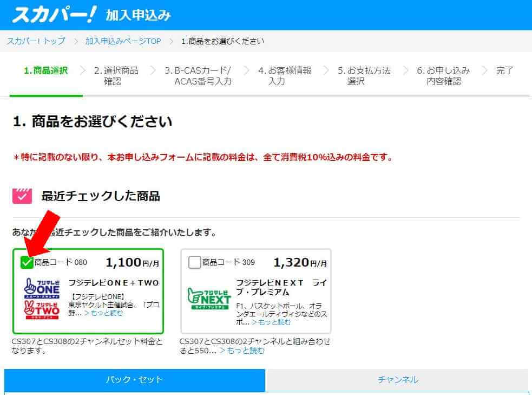This screenshot has width=532, height=395.
Task: Click the フジテレビTWO logo
Action: [x=42, y=310]
